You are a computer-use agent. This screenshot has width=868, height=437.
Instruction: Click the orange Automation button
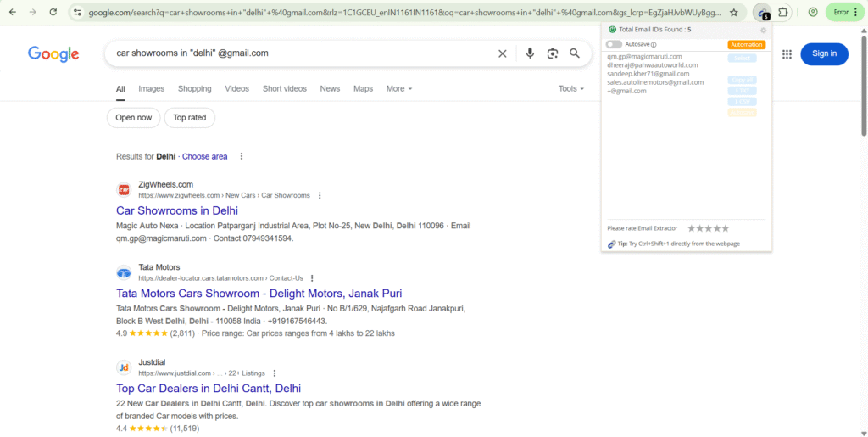click(x=746, y=45)
